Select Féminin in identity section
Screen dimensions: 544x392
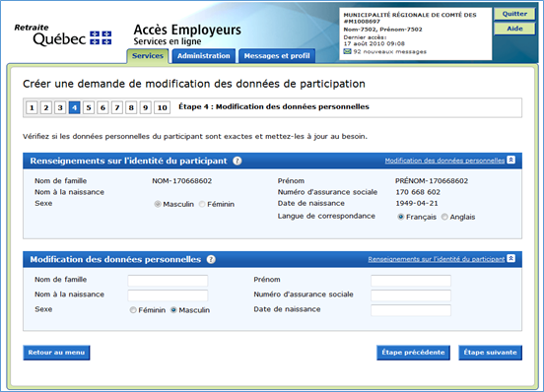(x=202, y=204)
